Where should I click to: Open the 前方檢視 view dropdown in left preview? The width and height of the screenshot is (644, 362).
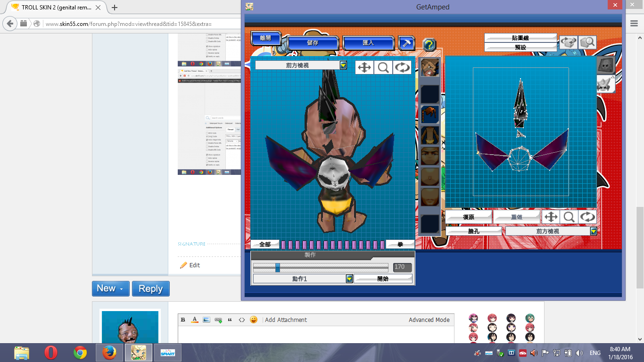point(343,66)
